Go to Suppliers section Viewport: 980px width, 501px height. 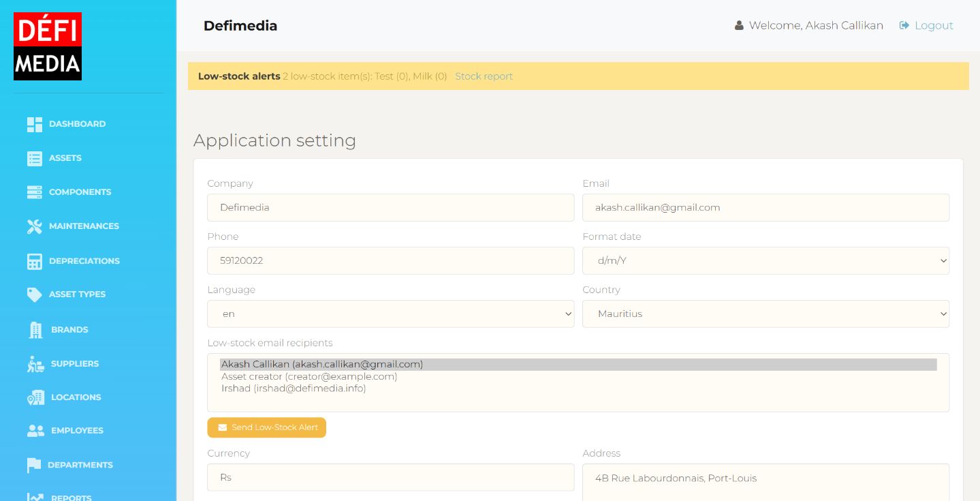75,364
